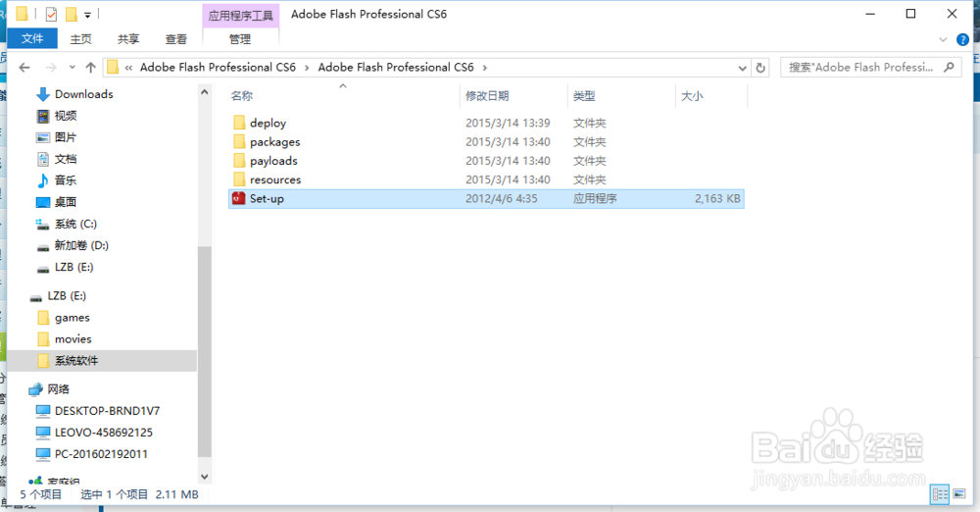
Task: Click the New folder quick access icon
Action: 72,14
